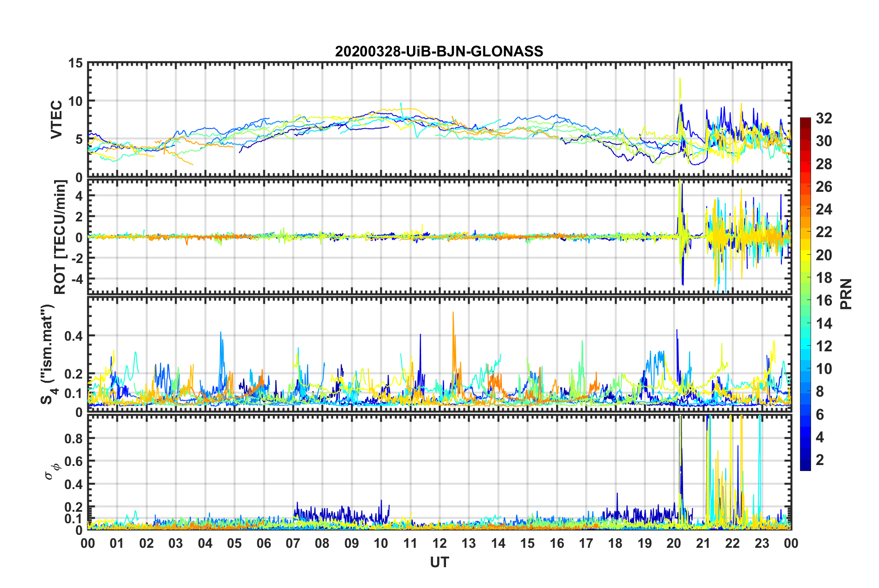
Task: Click the PRN colorbar label
Action: pos(846,294)
